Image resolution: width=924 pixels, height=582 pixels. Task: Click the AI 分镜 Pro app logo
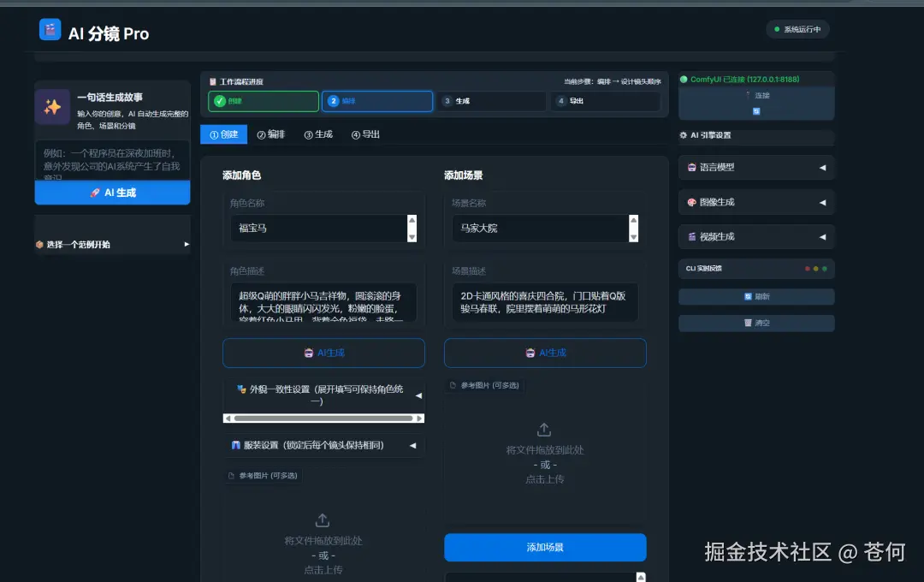click(51, 29)
